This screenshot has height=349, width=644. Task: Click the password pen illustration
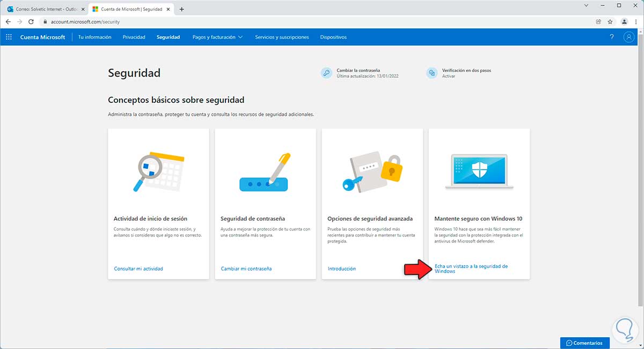(x=265, y=172)
